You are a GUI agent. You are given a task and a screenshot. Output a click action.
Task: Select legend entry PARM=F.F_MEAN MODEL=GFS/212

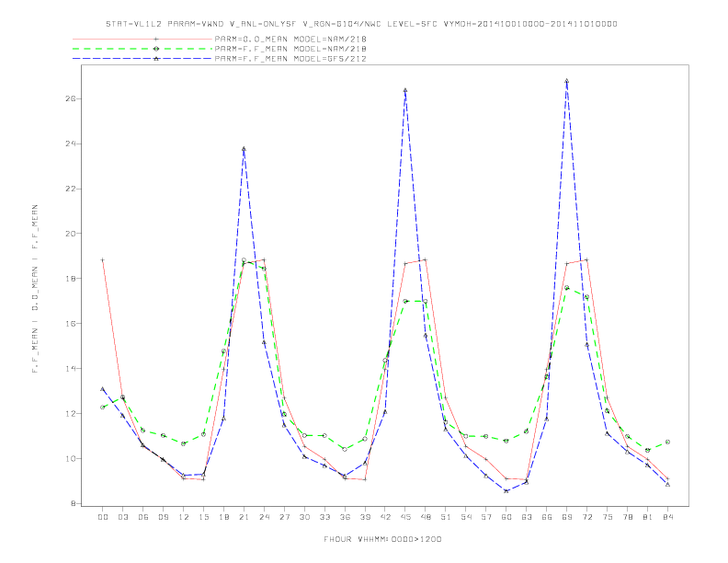(x=290, y=59)
